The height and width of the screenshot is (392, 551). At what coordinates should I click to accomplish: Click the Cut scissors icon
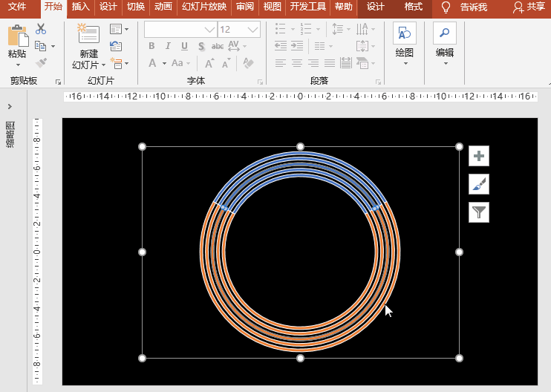pos(40,29)
